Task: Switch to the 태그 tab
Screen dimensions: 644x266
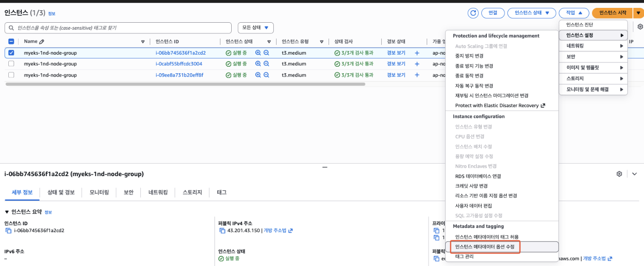Action: pyautogui.click(x=221, y=192)
